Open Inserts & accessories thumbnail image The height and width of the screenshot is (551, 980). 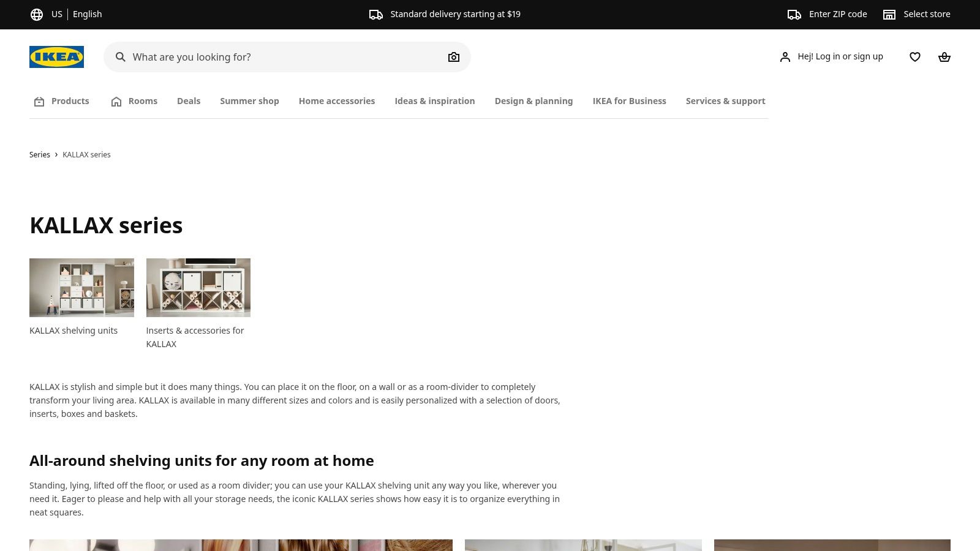pos(198,288)
